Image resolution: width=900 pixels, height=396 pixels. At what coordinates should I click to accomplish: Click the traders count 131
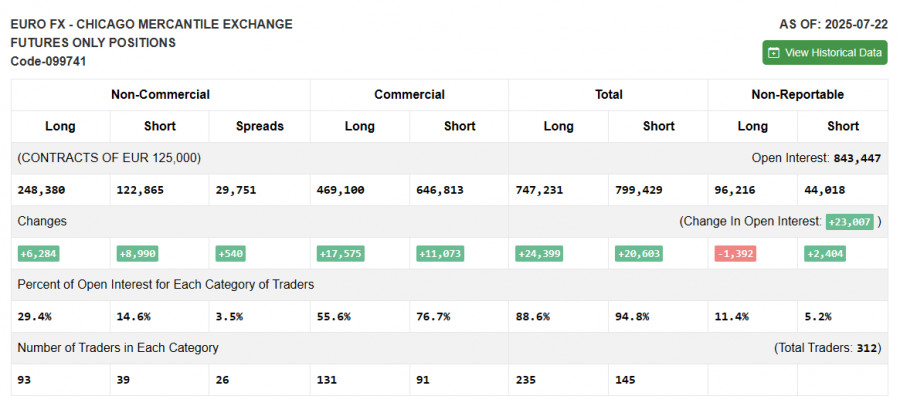327,380
